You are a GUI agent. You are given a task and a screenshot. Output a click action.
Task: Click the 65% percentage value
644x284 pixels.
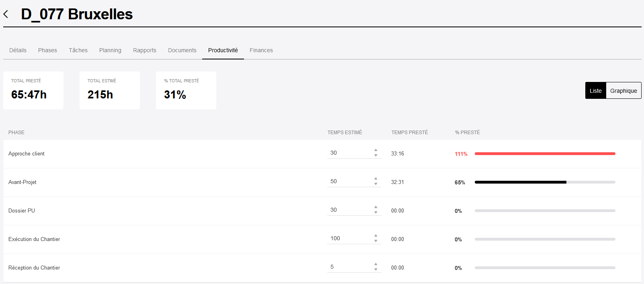[460, 182]
